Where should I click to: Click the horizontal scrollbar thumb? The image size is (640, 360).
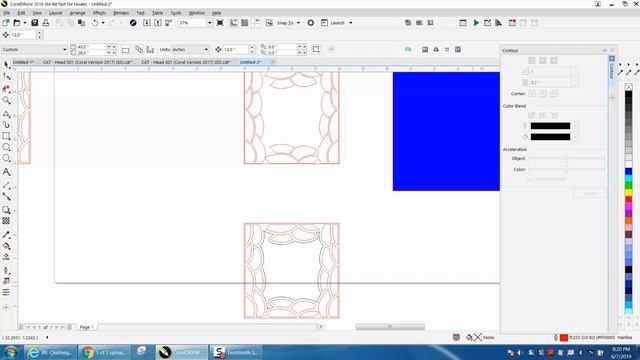[390, 327]
